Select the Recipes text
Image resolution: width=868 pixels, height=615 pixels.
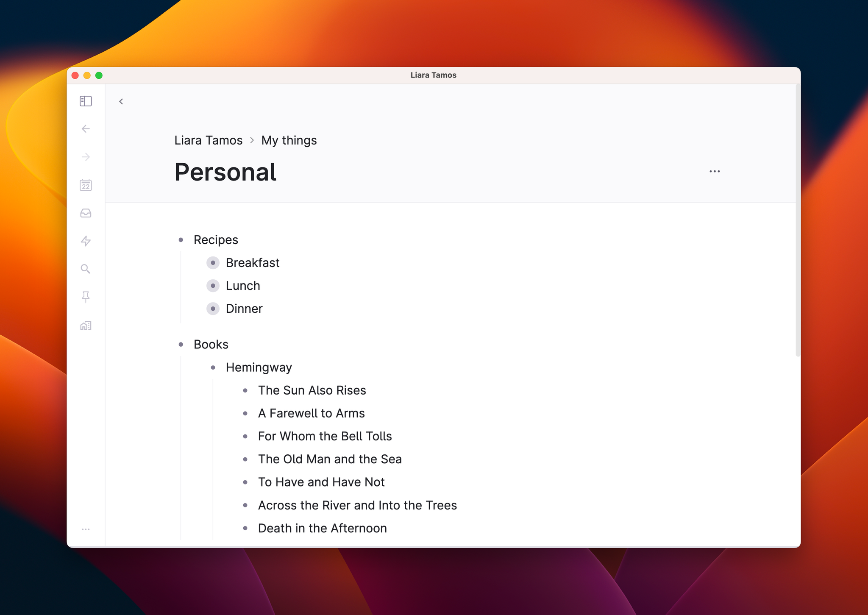tap(216, 240)
